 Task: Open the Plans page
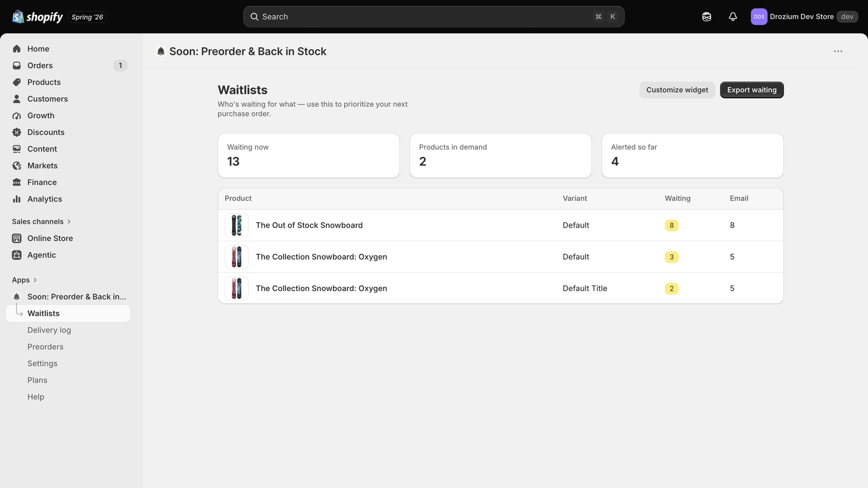point(68,381)
